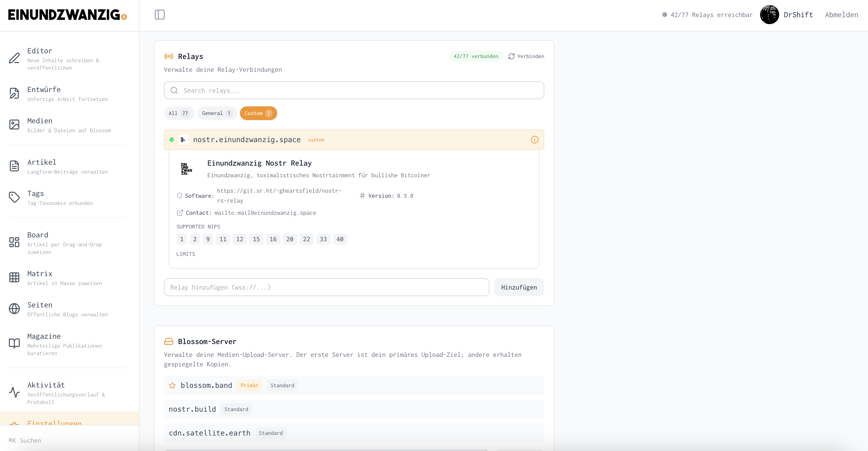Click the magnifier icon in relay search

click(174, 90)
